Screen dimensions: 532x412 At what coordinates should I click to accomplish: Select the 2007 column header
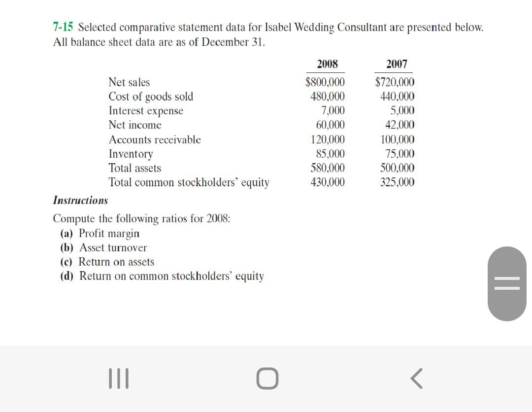click(x=397, y=64)
